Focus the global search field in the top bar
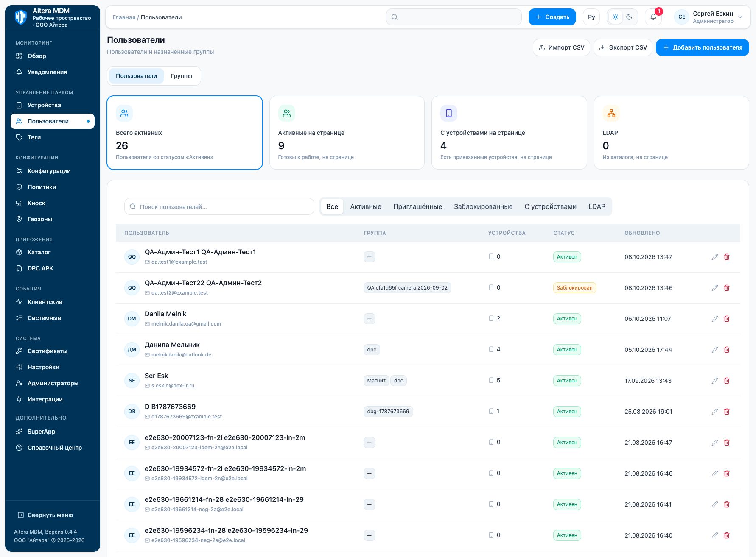The height and width of the screenshot is (557, 756). tap(454, 17)
